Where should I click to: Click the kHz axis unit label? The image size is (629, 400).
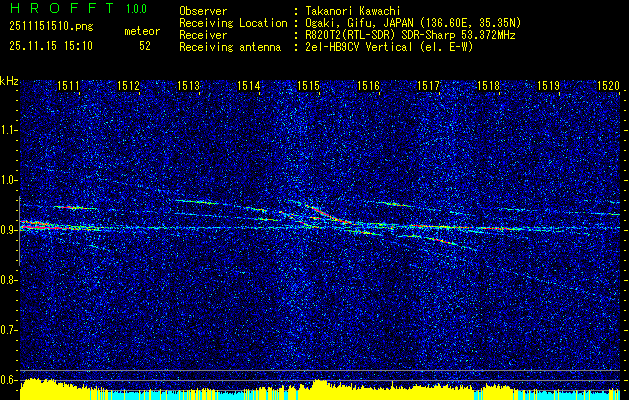click(x=9, y=81)
